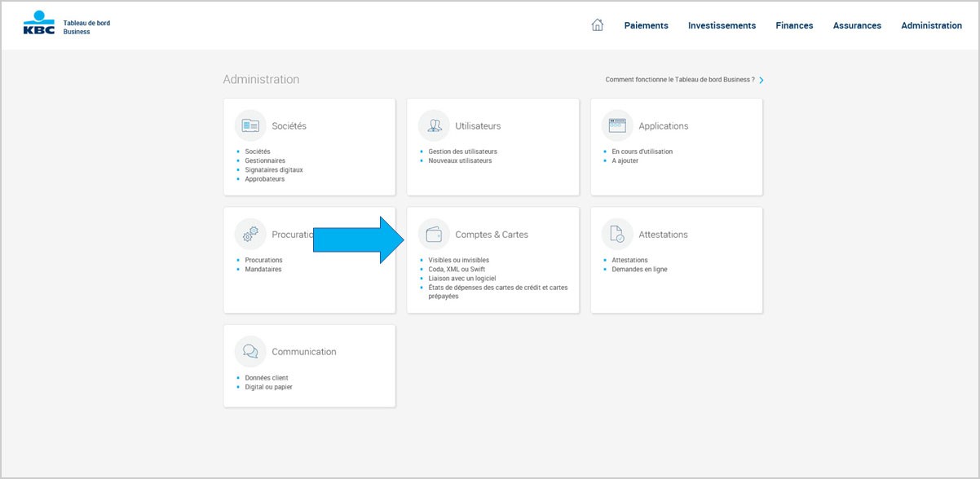Select the Approbateurs link
Image resolution: width=980 pixels, height=479 pixels.
(x=265, y=178)
